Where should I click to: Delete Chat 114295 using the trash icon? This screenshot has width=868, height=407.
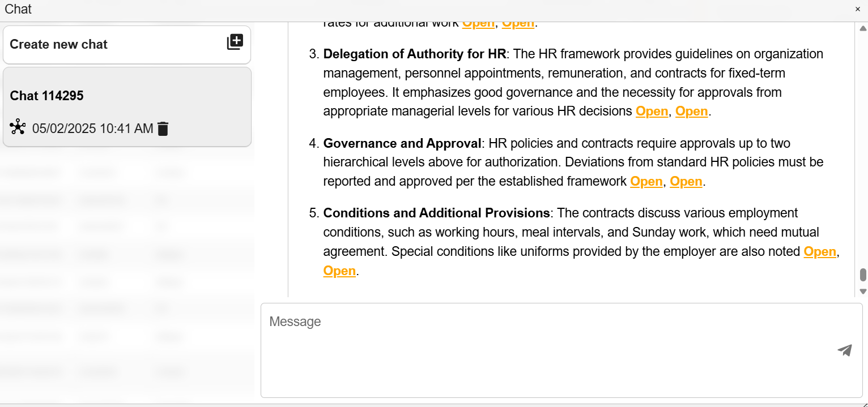tap(163, 129)
